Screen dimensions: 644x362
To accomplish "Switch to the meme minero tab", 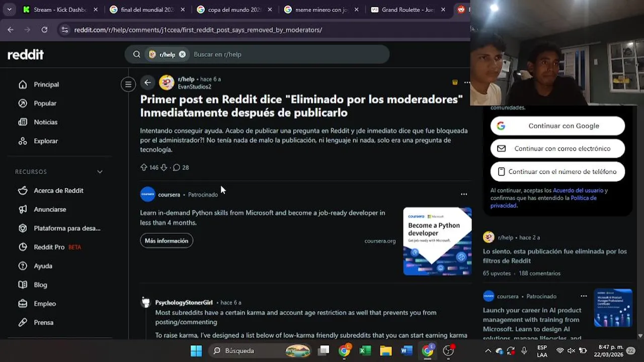I will (322, 10).
